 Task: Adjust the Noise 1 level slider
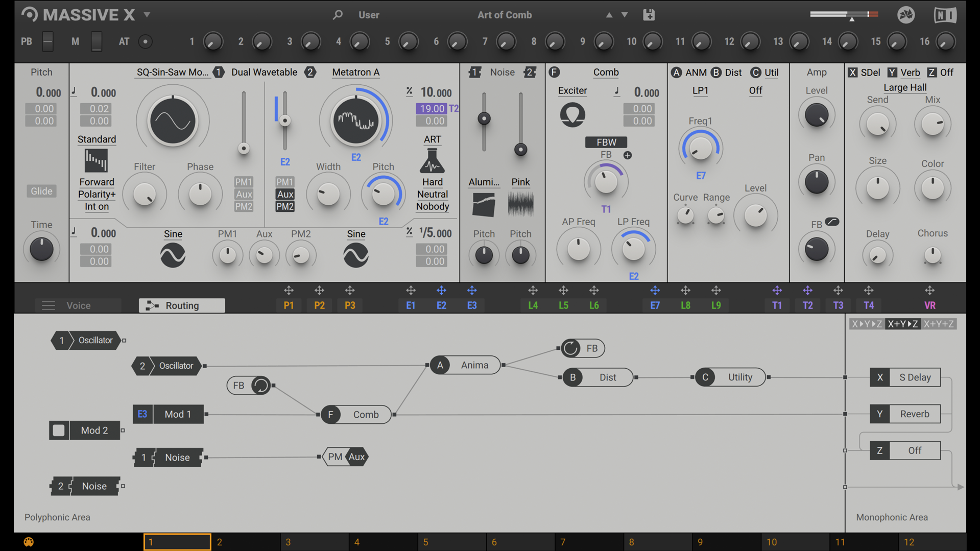(x=483, y=119)
